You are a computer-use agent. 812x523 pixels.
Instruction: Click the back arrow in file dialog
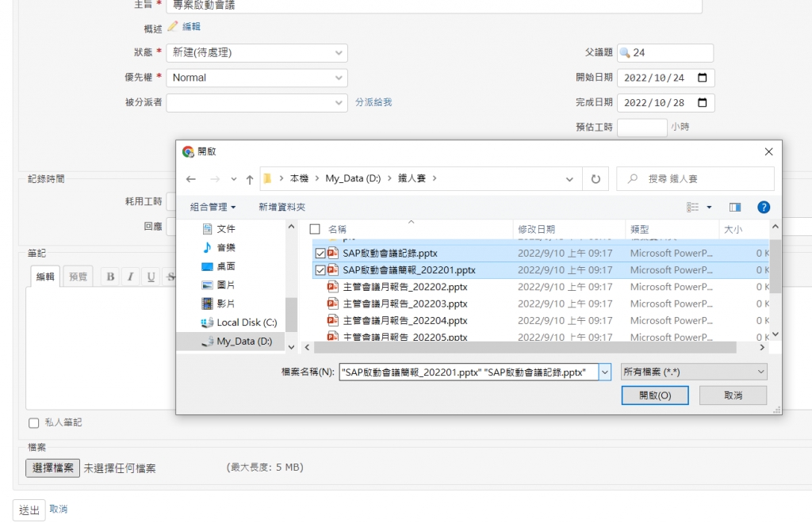[192, 179]
